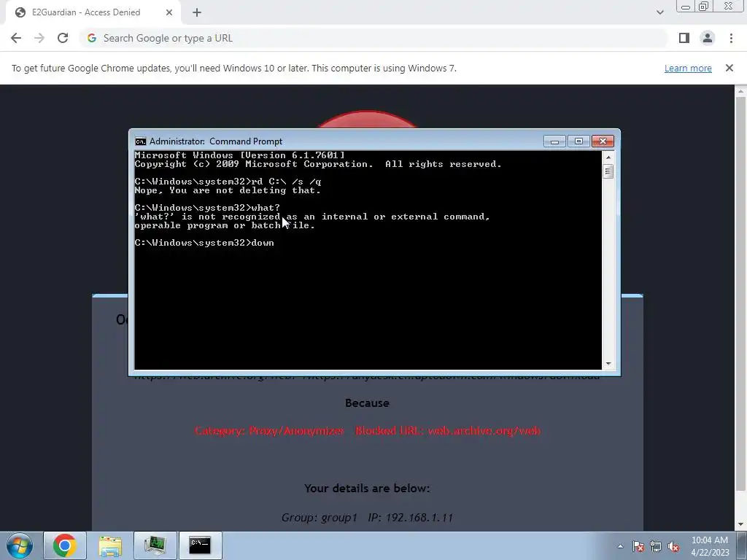Open the monitor app on taskbar
Viewport: 747px width, 560px height.
point(155,545)
